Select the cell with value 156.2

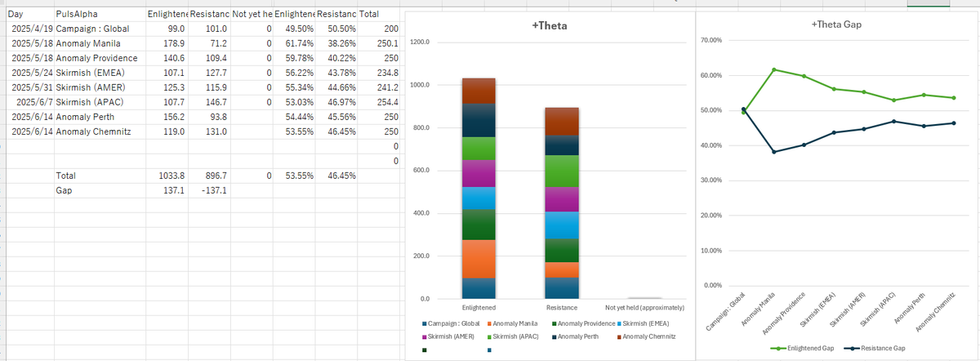click(x=167, y=117)
